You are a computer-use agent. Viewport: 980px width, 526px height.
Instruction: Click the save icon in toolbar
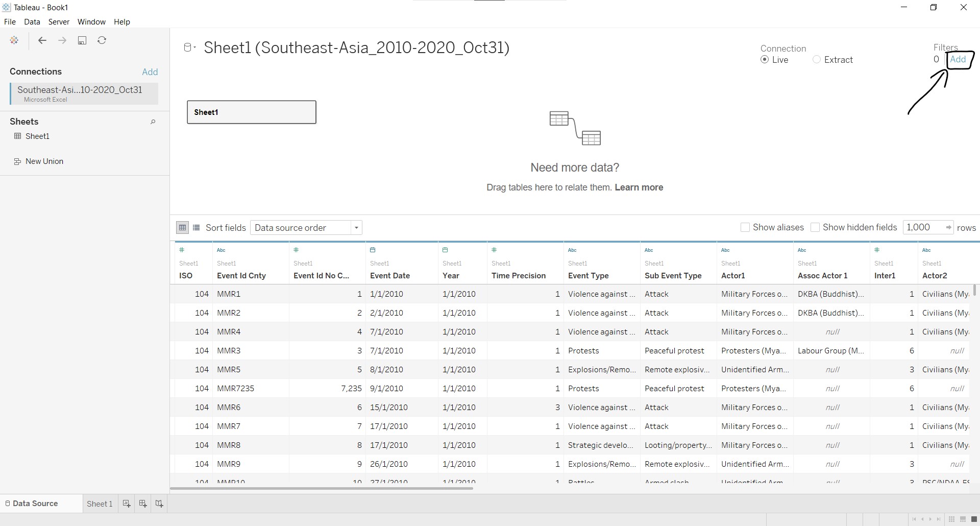[82, 40]
